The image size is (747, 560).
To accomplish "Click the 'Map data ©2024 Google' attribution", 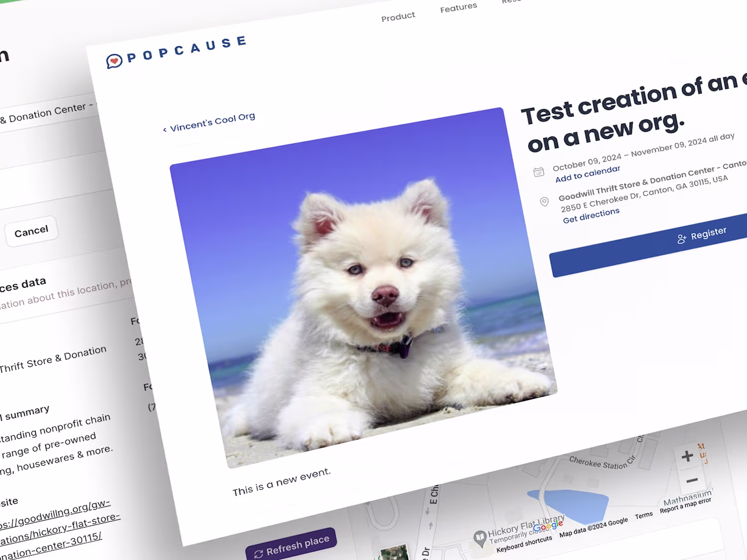I will [594, 528].
